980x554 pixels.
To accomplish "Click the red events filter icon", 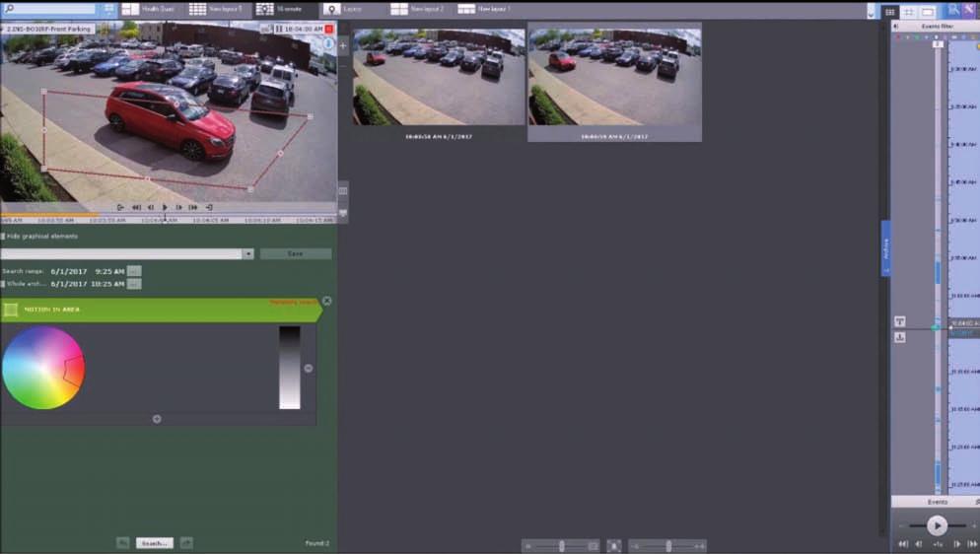I will point(899,37).
